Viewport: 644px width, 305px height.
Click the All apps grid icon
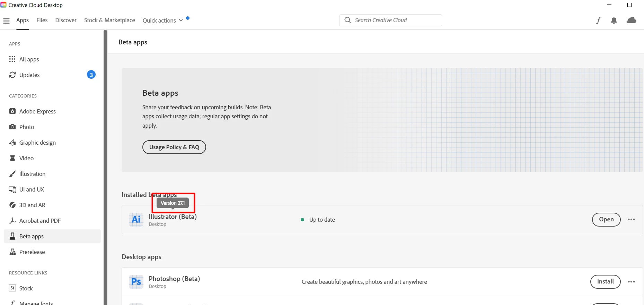pyautogui.click(x=12, y=59)
